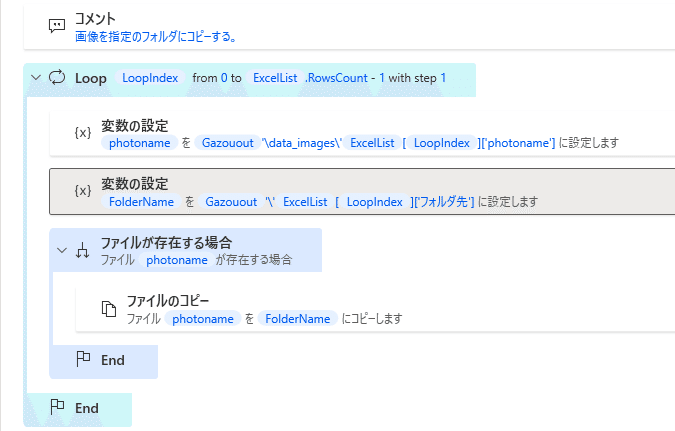
Task: Click Gazouout chip in FolderName variable action
Action: [x=231, y=202]
